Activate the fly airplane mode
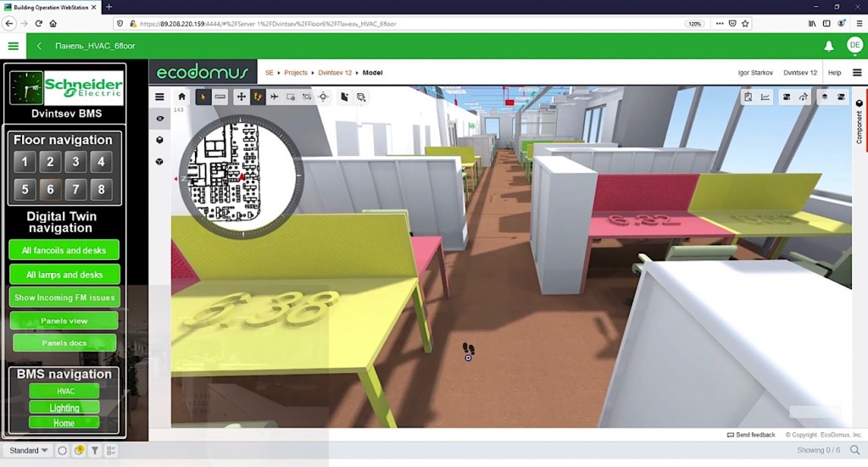 click(274, 97)
